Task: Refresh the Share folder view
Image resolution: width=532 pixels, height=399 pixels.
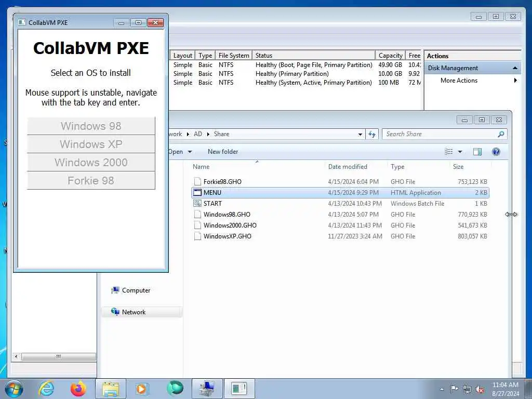Action: click(x=372, y=134)
